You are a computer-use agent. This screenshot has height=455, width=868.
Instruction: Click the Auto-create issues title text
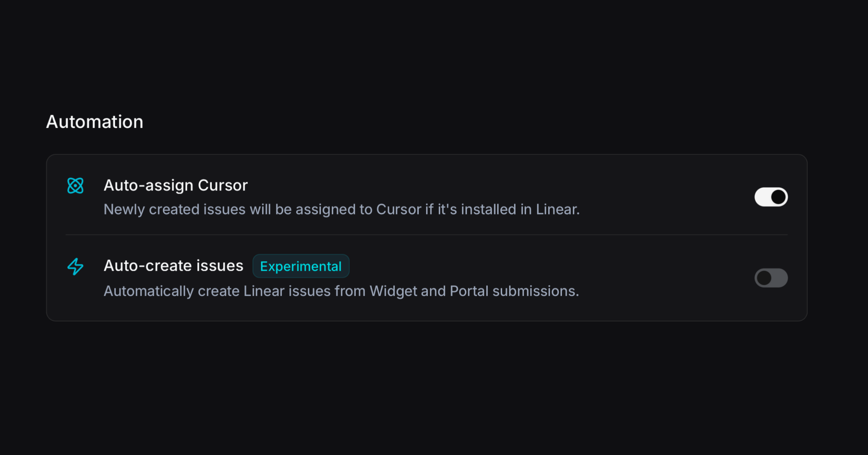click(173, 266)
